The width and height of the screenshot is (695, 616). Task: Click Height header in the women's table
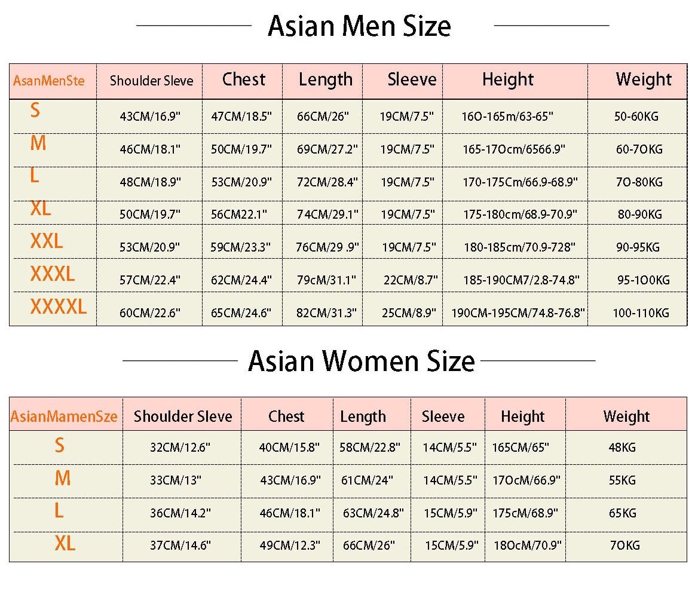tap(523, 416)
